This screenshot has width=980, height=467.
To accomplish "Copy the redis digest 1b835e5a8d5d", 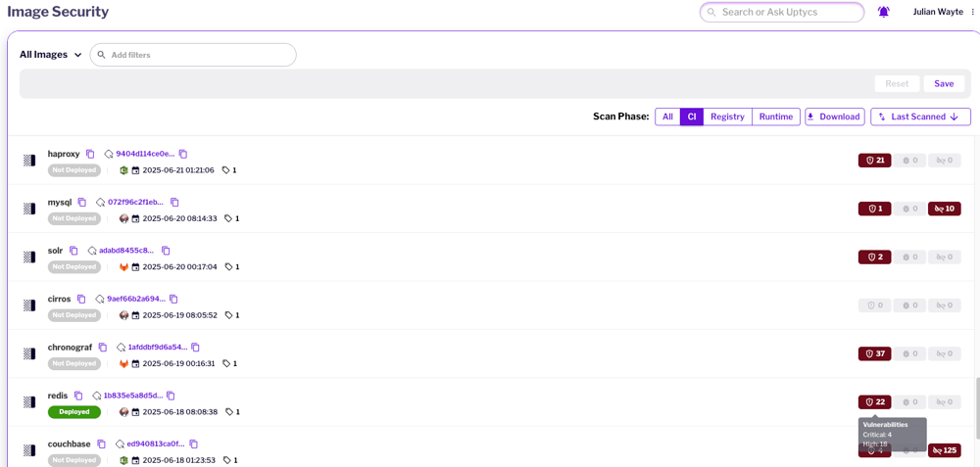I will coord(171,396).
